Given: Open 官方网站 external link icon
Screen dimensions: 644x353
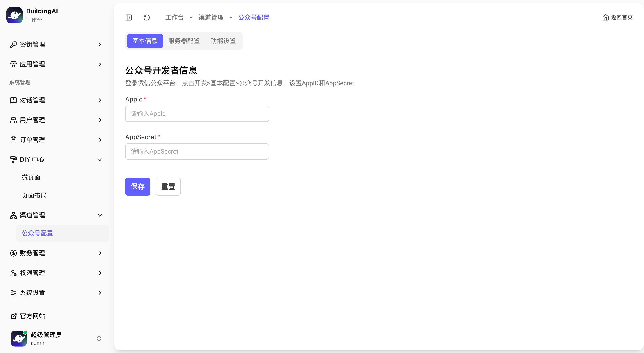Looking at the screenshot, I should pyautogui.click(x=14, y=316).
